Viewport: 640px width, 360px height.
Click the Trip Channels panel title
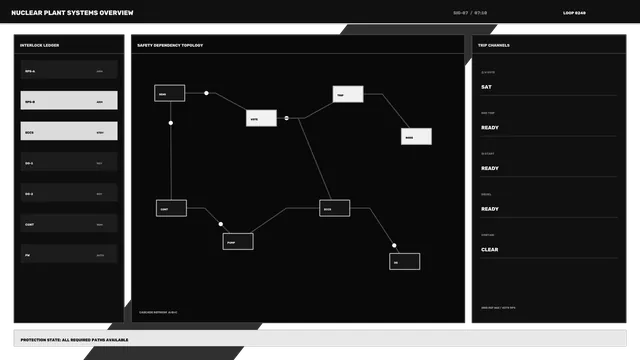[494, 45]
